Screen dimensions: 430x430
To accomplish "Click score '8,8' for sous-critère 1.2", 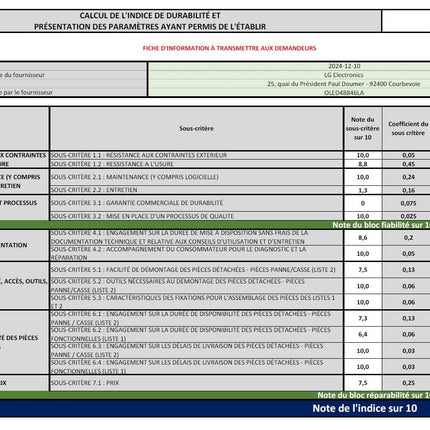I will (363, 164).
